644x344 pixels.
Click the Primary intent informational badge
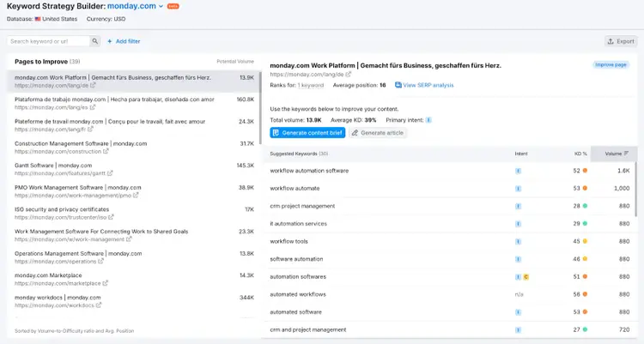pos(428,120)
